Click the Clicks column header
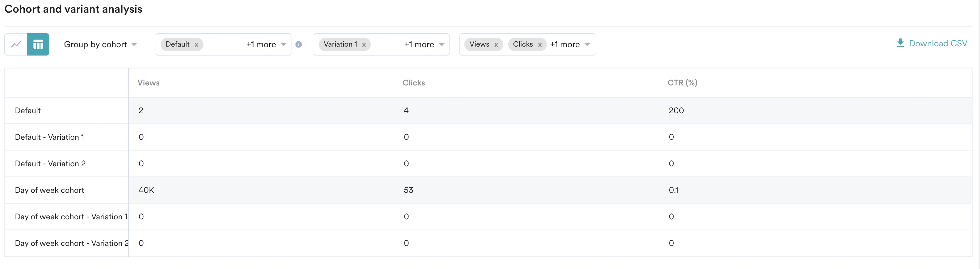Screen dimensions: 980x269 point(413,83)
